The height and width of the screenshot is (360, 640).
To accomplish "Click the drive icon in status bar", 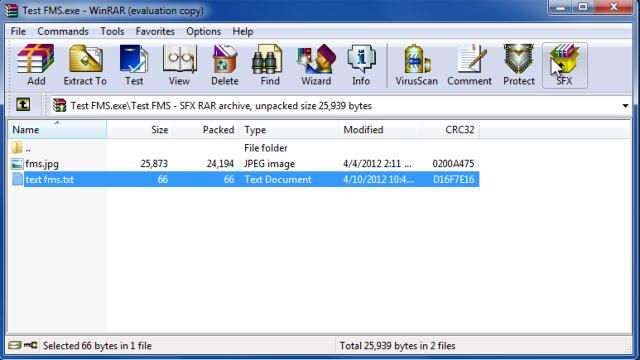I will point(15,345).
